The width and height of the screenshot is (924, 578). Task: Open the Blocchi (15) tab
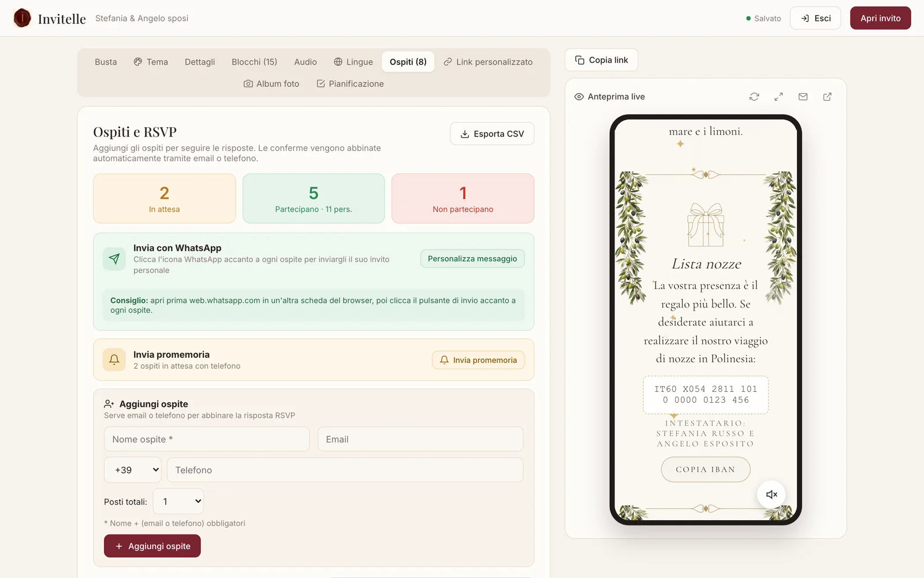point(254,62)
